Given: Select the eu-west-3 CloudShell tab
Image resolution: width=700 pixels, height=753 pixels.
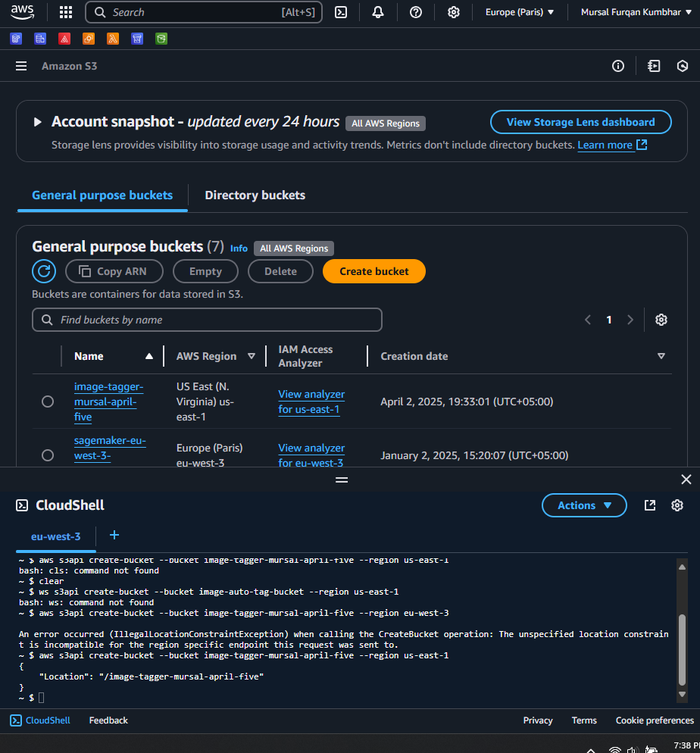Looking at the screenshot, I should pyautogui.click(x=56, y=536).
